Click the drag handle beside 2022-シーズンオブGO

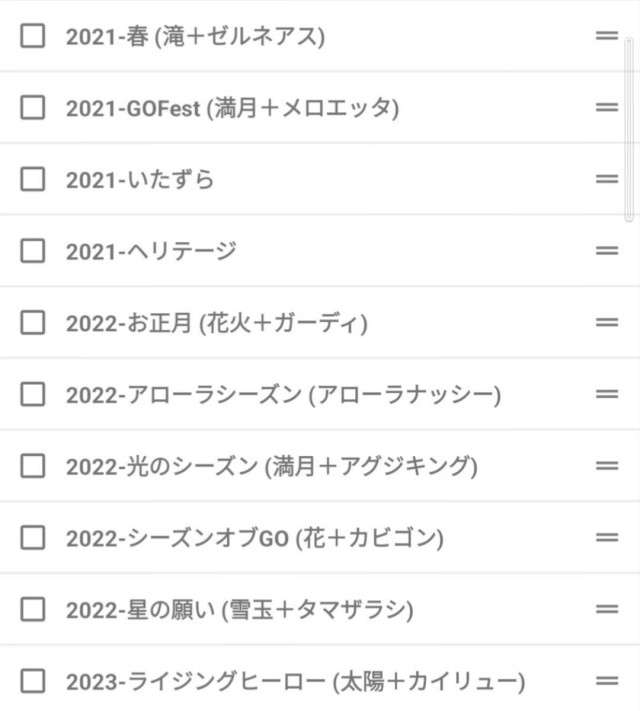[607, 537]
